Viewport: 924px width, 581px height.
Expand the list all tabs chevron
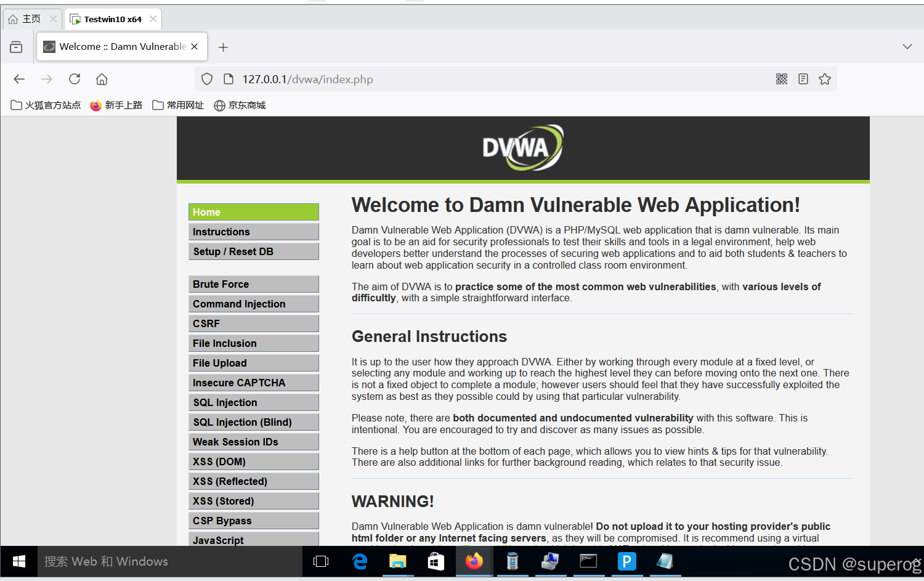click(x=907, y=47)
